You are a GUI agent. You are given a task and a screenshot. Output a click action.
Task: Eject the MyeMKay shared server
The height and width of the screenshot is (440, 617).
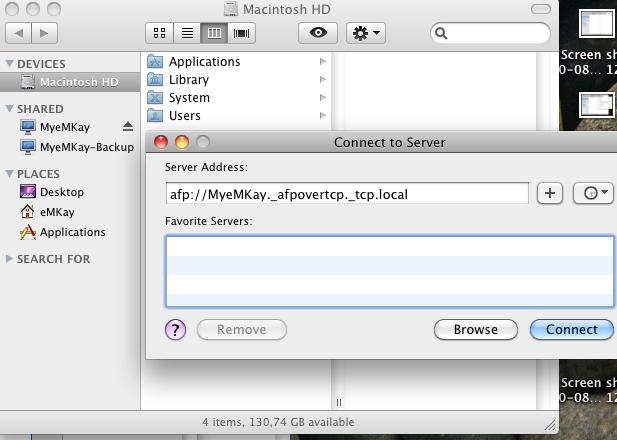pyautogui.click(x=128, y=126)
